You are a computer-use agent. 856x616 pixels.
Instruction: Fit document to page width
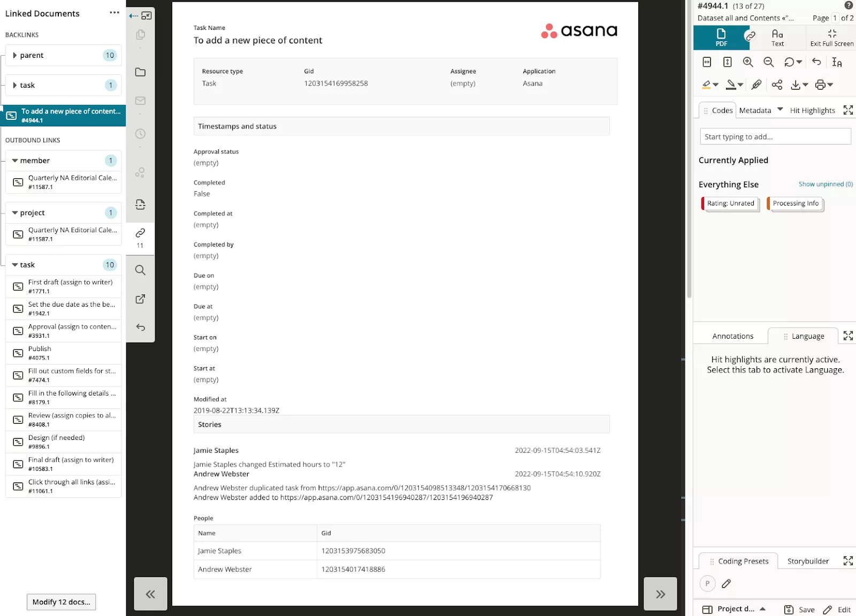707,62
